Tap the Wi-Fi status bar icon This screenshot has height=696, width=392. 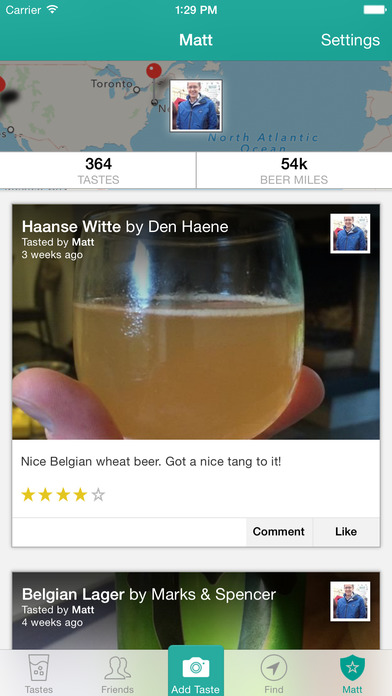tap(52, 10)
